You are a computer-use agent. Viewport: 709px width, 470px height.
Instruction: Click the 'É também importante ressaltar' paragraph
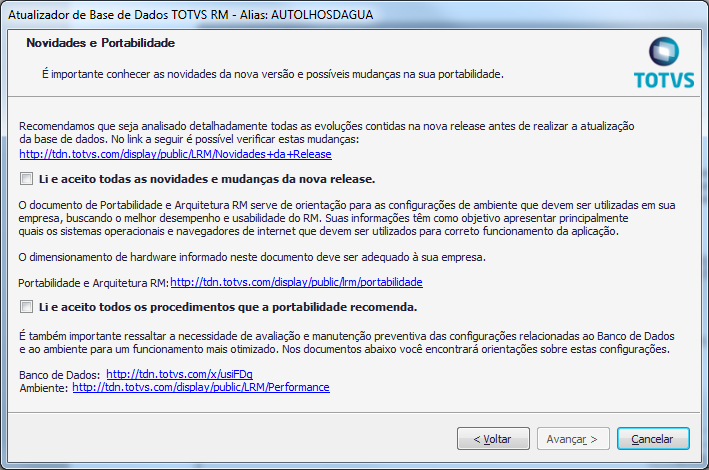(347, 343)
